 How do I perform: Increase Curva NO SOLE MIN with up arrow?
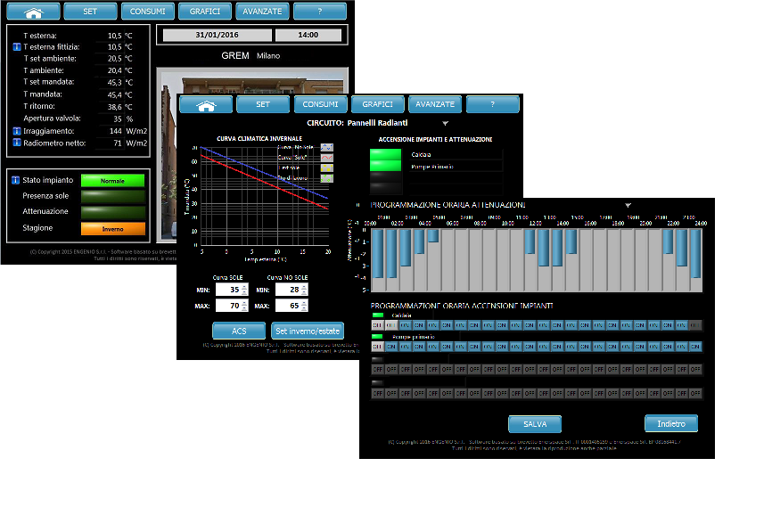(x=304, y=287)
